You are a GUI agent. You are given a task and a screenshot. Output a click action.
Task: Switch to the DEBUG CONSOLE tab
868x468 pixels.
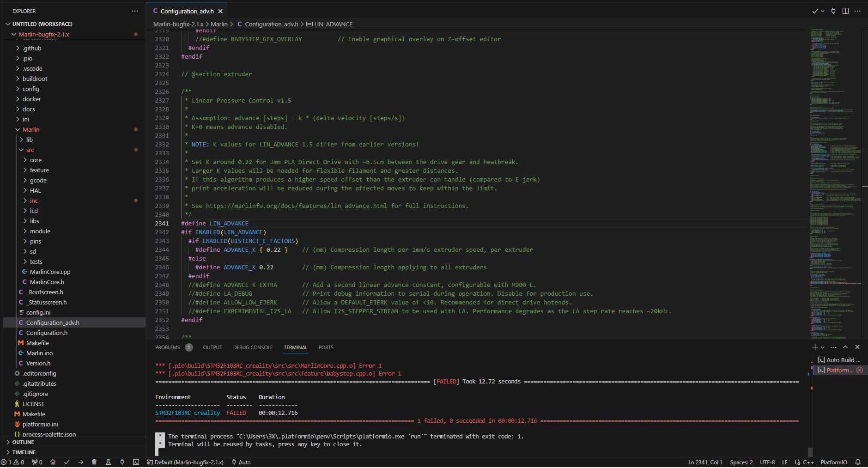(x=253, y=347)
